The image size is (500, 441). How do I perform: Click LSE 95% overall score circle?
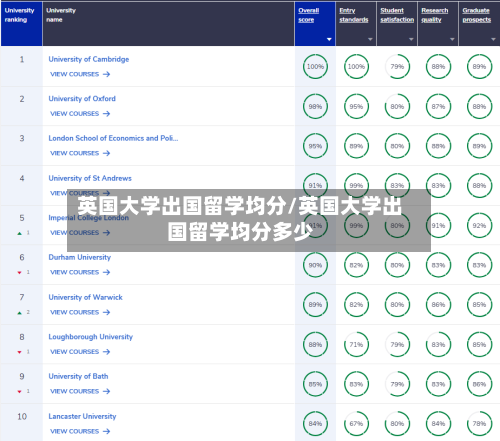point(315,146)
